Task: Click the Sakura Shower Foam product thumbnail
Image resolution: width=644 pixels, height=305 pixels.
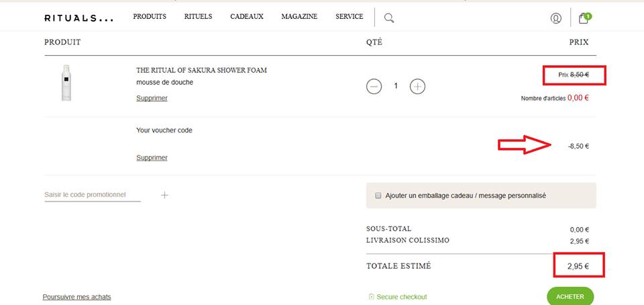Action: click(66, 83)
